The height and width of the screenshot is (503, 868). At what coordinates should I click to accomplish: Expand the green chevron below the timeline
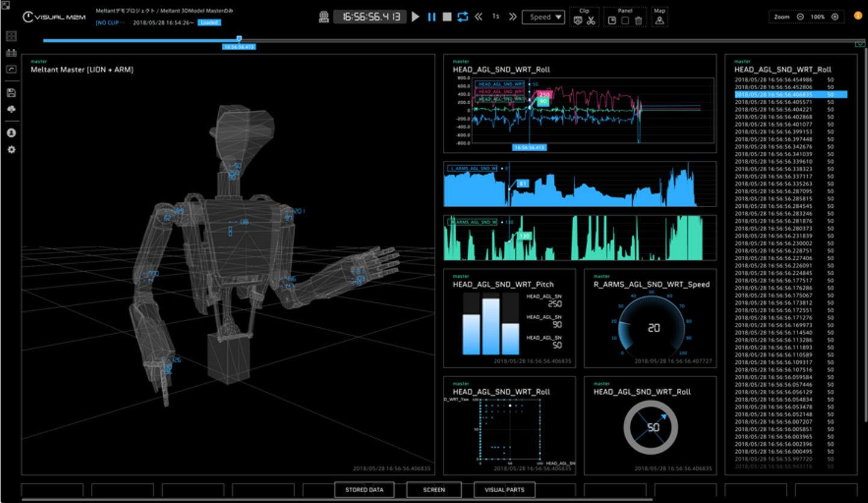point(860,44)
